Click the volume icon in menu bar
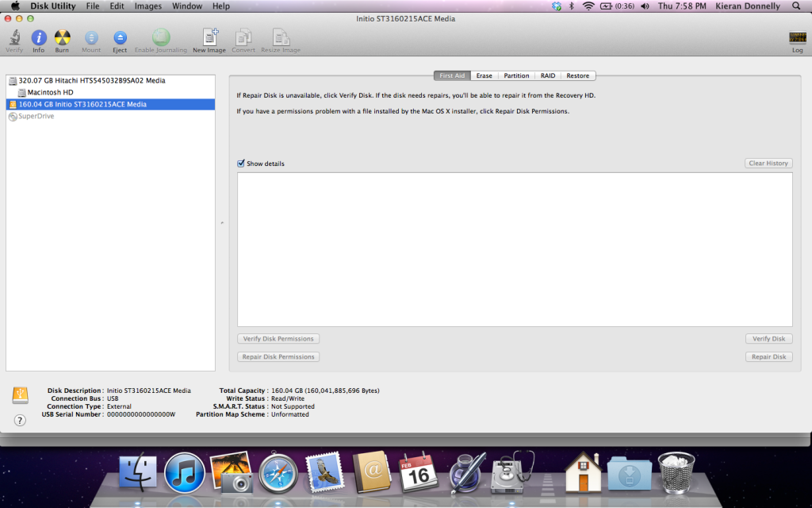Image resolution: width=812 pixels, height=508 pixels. click(645, 6)
